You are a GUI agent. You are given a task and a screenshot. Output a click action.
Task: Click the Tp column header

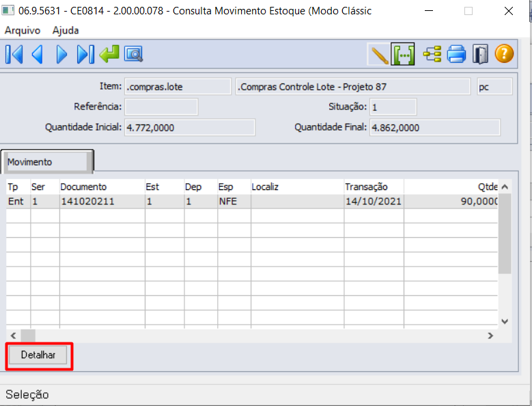(18, 187)
